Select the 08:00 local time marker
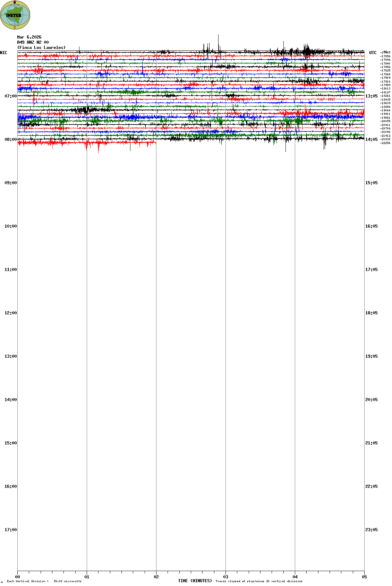 click(10, 139)
